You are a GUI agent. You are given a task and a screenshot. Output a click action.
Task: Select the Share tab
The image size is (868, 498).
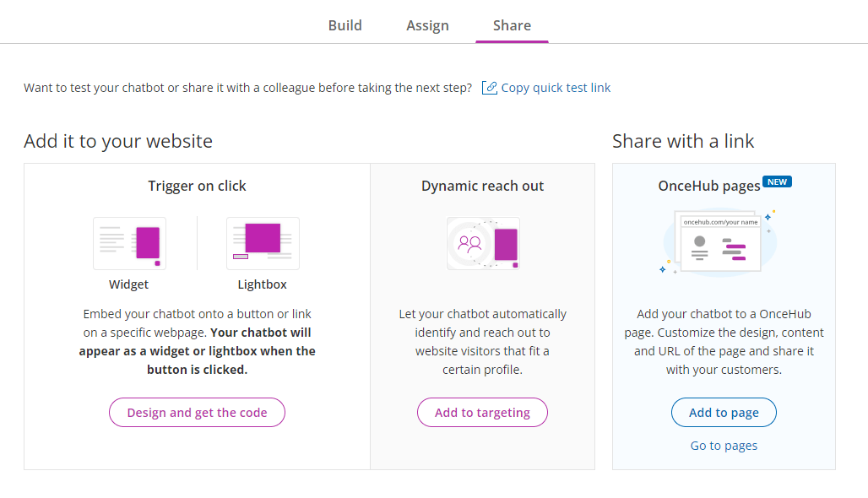[512, 25]
